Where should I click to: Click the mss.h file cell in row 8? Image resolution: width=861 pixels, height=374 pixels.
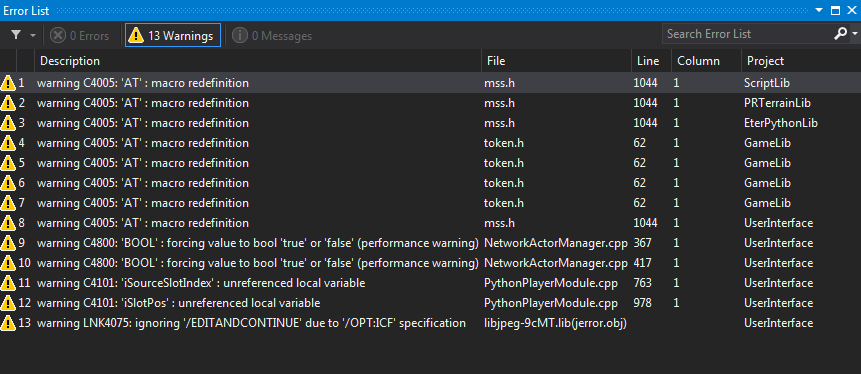pos(499,223)
